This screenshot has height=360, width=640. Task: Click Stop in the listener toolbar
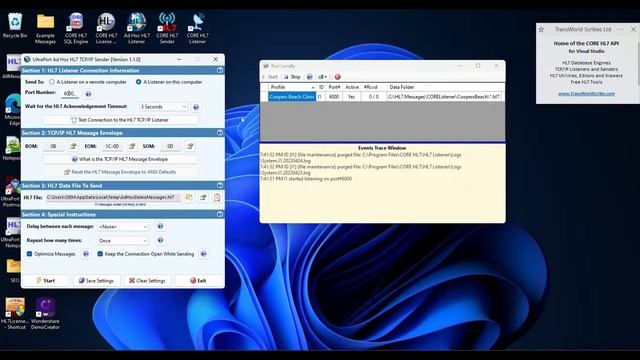pyautogui.click(x=292, y=77)
